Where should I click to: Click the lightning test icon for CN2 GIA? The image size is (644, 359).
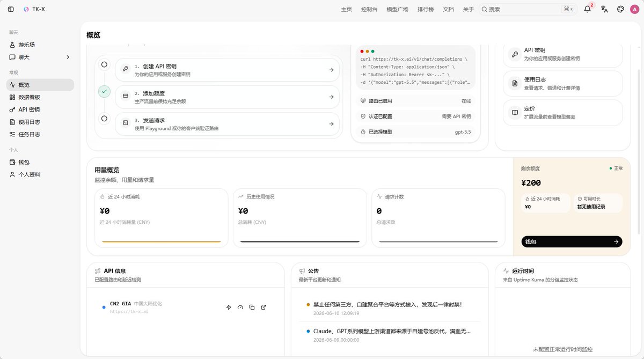229,307
